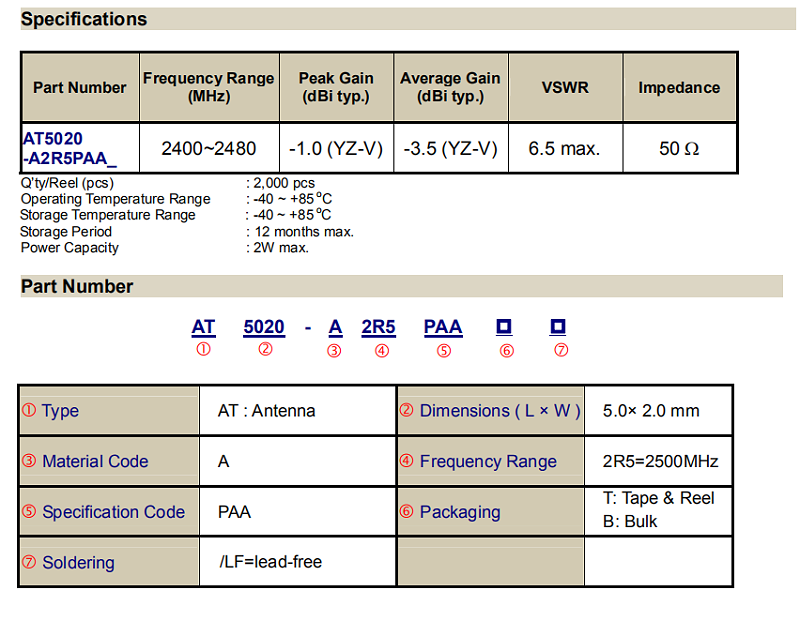Click the 'T: Tape & Reel' text
The image size is (800, 621).
pyautogui.click(x=658, y=498)
